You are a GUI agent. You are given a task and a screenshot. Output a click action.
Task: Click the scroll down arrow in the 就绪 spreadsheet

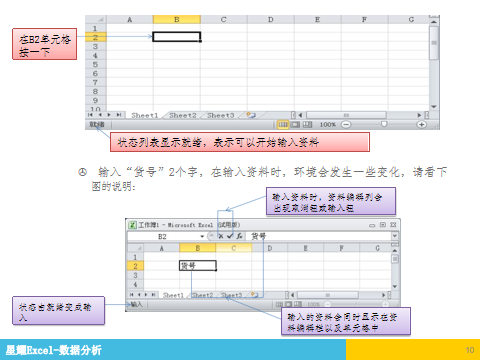[434, 107]
